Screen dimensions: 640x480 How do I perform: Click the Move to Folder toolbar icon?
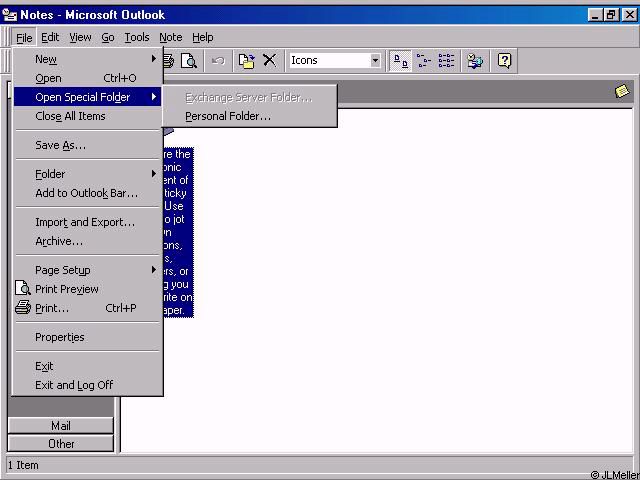247,61
